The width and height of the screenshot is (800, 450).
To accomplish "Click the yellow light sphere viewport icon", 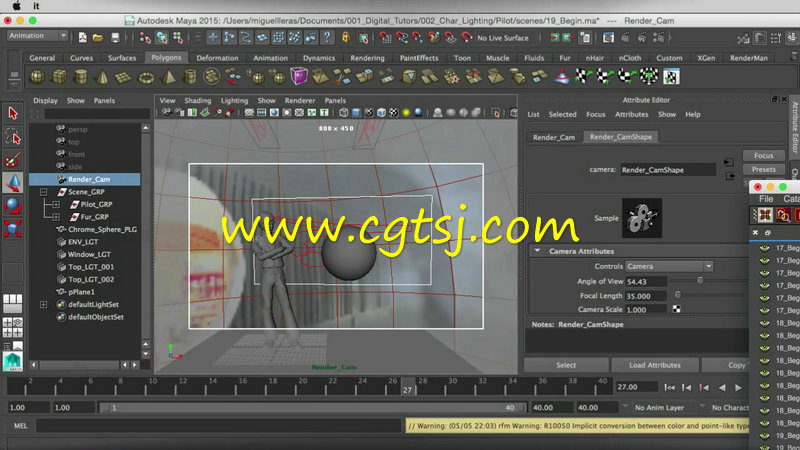I will click(406, 113).
